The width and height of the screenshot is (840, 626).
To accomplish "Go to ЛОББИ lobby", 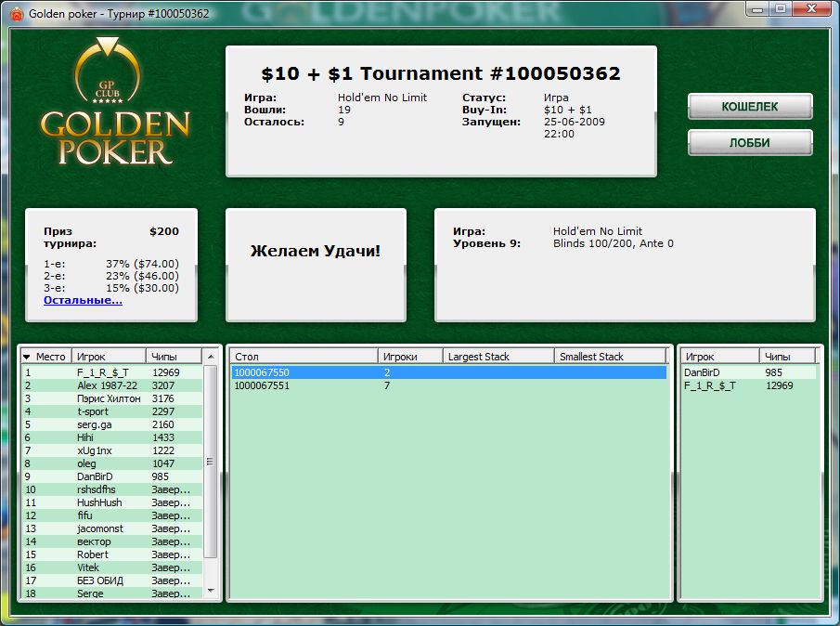I will coord(750,142).
